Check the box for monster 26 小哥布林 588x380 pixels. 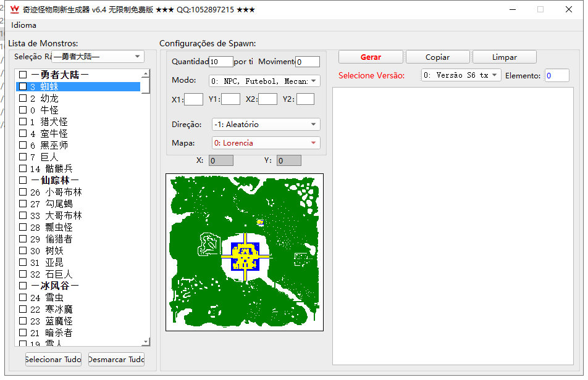point(23,192)
